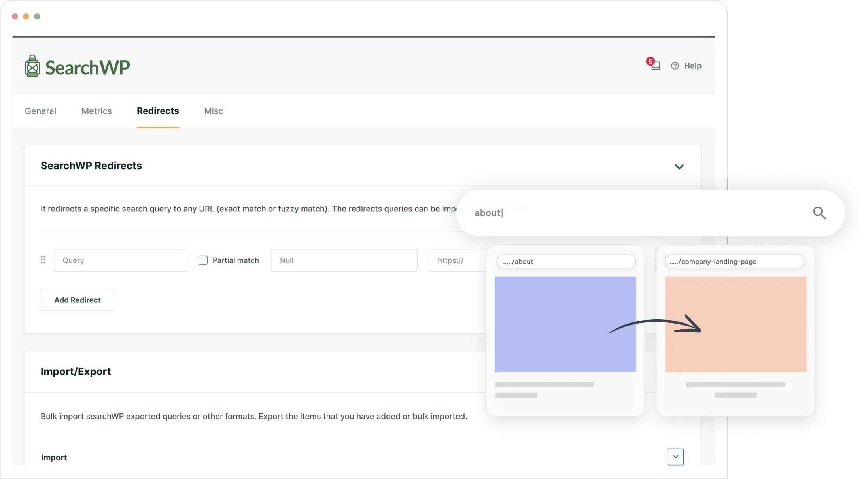Click inside the Query input field

pos(120,260)
